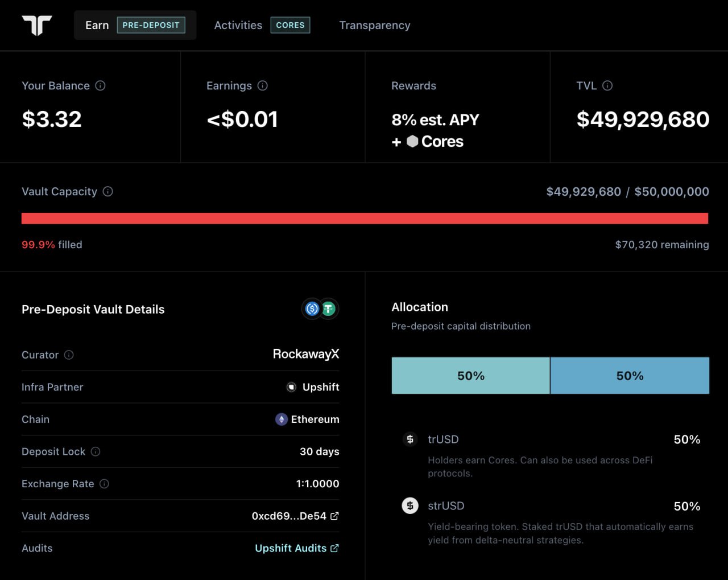Screen dimensions: 728x580
Task: Click the strUSD token icon
Action: point(410,505)
